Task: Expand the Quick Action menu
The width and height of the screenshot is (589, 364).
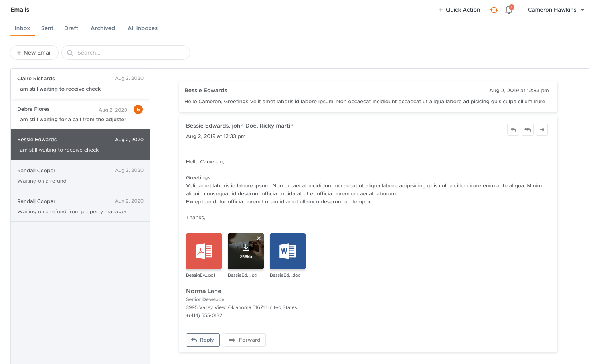Action: click(x=459, y=10)
